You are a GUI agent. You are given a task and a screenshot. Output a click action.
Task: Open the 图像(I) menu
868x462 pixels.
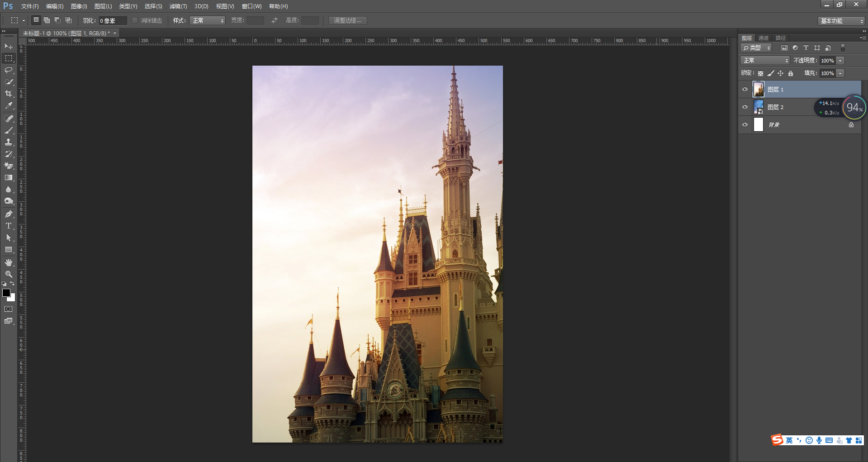click(x=79, y=6)
